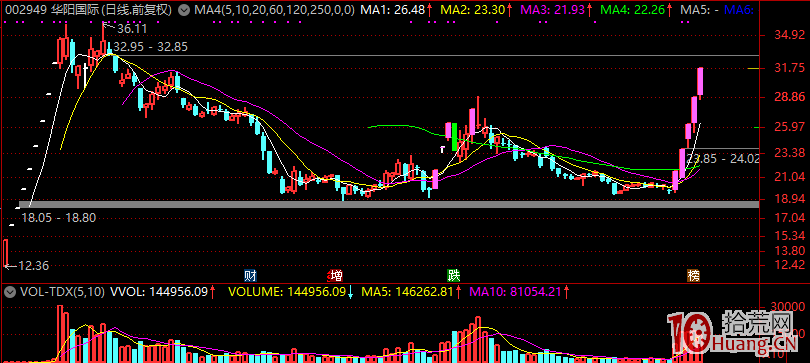Select the 18.05 - 18.80 support zone label

tap(58, 218)
